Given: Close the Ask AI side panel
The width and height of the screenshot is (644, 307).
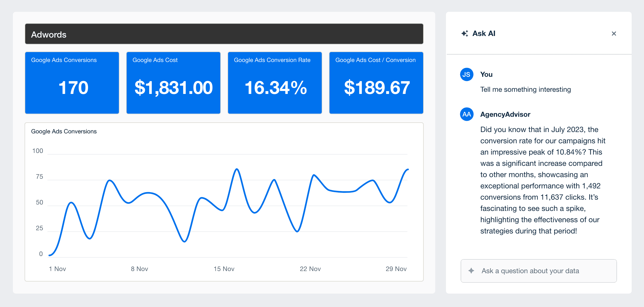Looking at the screenshot, I should click(614, 34).
